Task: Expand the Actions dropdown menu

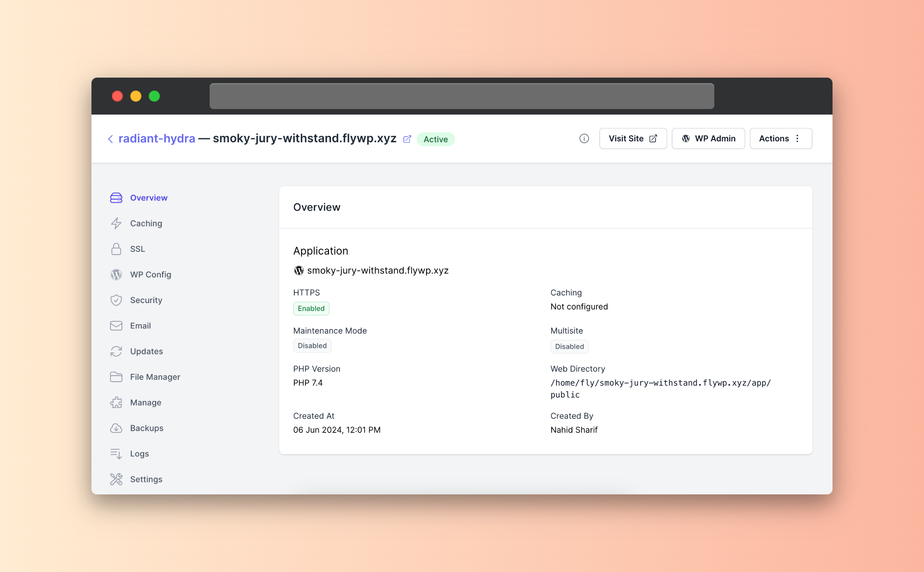Action: click(x=781, y=138)
